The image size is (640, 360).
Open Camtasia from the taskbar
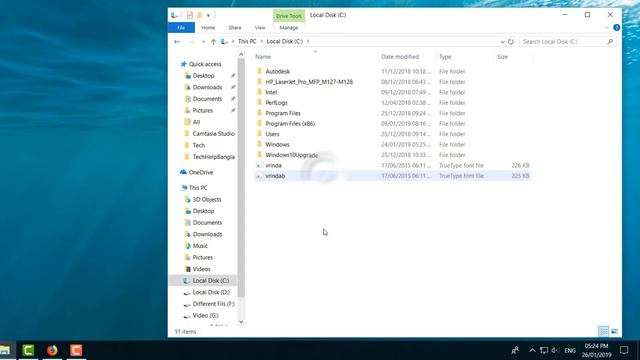click(28, 350)
